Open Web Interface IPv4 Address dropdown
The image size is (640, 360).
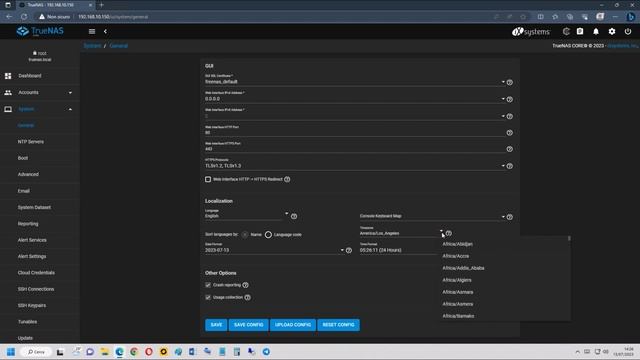(x=503, y=99)
